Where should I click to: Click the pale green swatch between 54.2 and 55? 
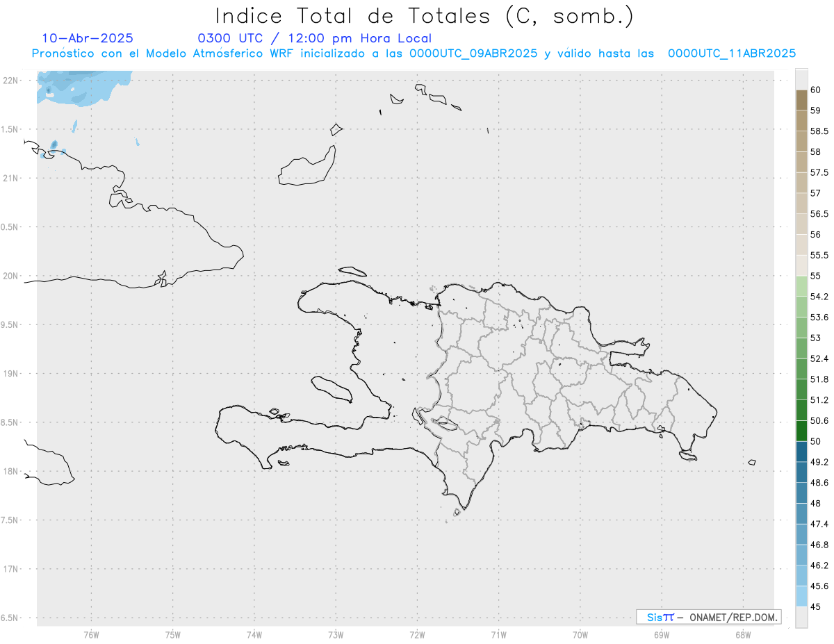[801, 286]
